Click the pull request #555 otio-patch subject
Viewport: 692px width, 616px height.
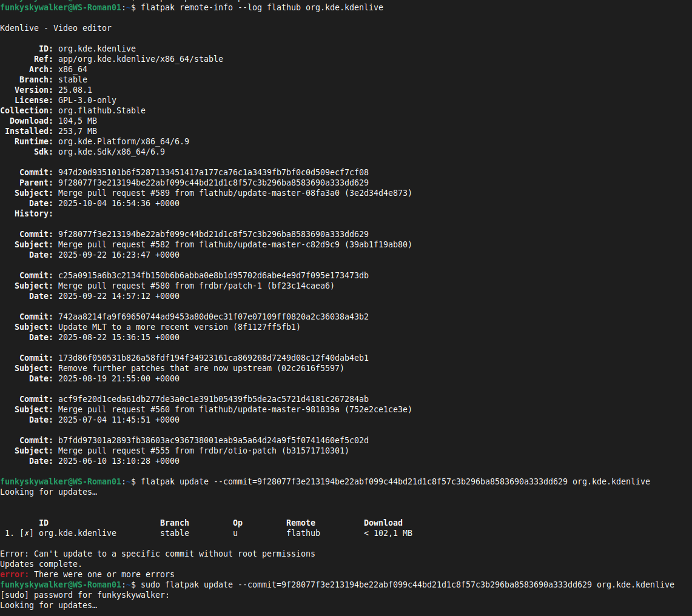(x=203, y=450)
